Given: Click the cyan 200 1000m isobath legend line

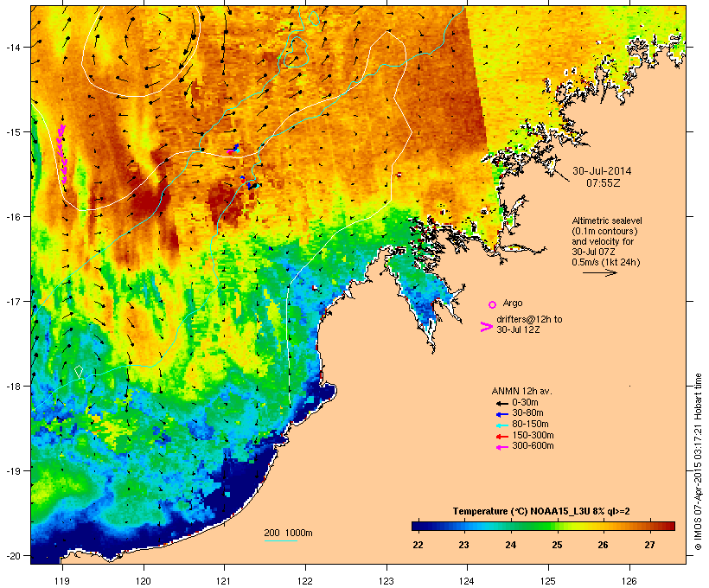Looking at the screenshot, I should pyautogui.click(x=281, y=540).
